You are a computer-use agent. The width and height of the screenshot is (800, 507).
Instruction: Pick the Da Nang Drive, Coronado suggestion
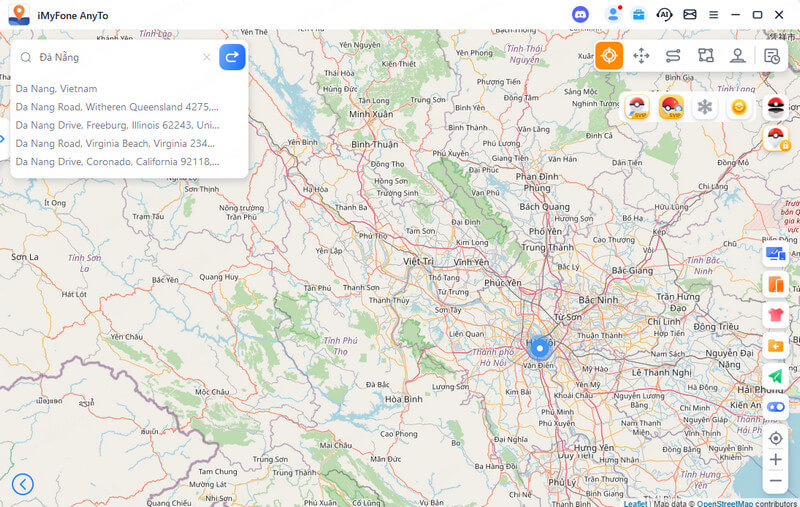point(117,161)
